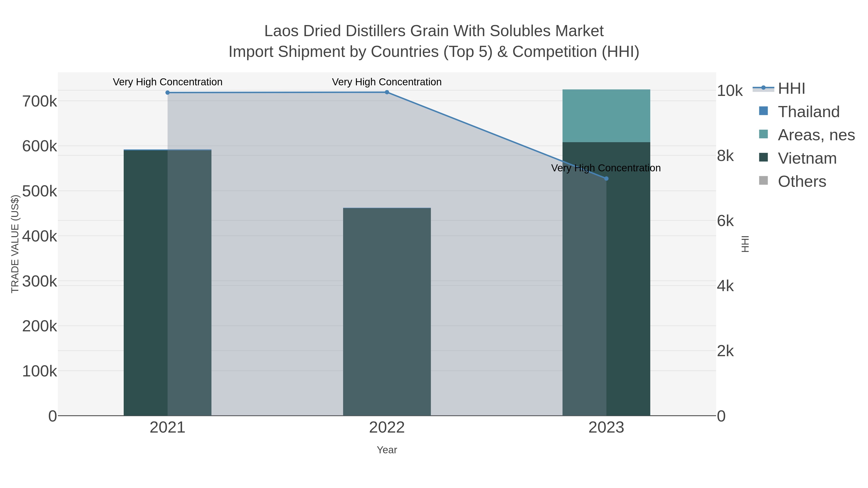Click the 2022 Vietnam bar

click(x=387, y=312)
